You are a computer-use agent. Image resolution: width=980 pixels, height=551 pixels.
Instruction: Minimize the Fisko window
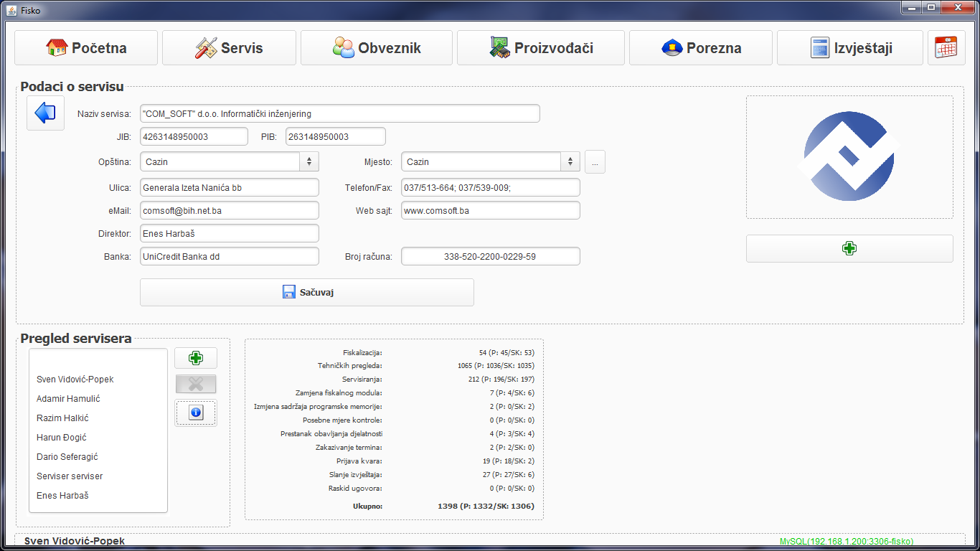pos(913,8)
